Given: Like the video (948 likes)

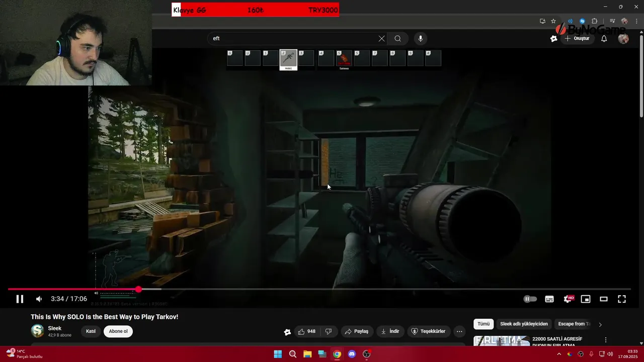Looking at the screenshot, I should [307, 331].
